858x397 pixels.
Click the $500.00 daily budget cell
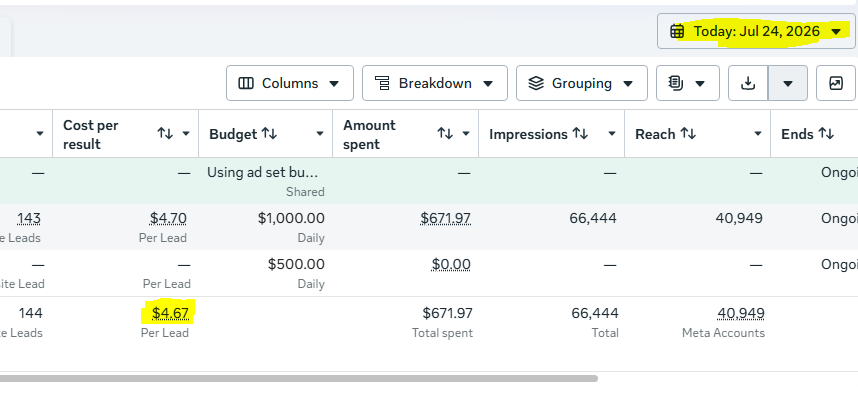296,265
